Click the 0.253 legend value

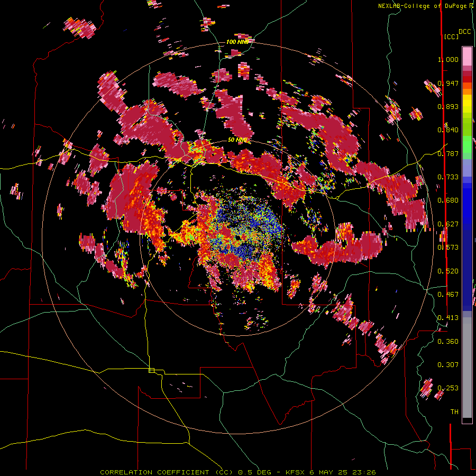[448, 388]
